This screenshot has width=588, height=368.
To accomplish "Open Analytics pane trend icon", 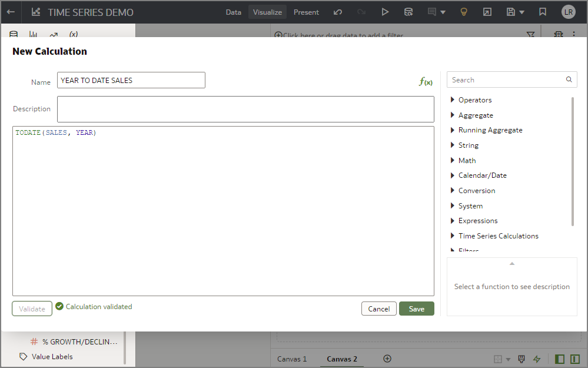I will coord(54,34).
